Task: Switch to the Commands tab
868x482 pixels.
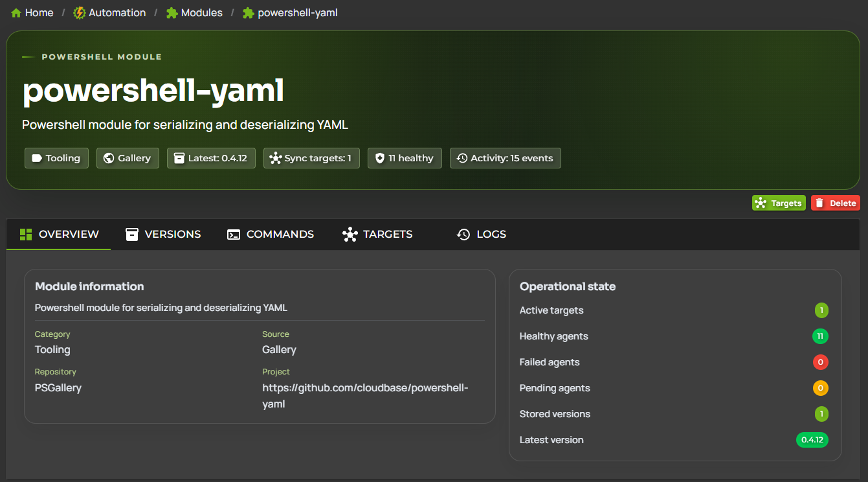Action: coord(271,235)
